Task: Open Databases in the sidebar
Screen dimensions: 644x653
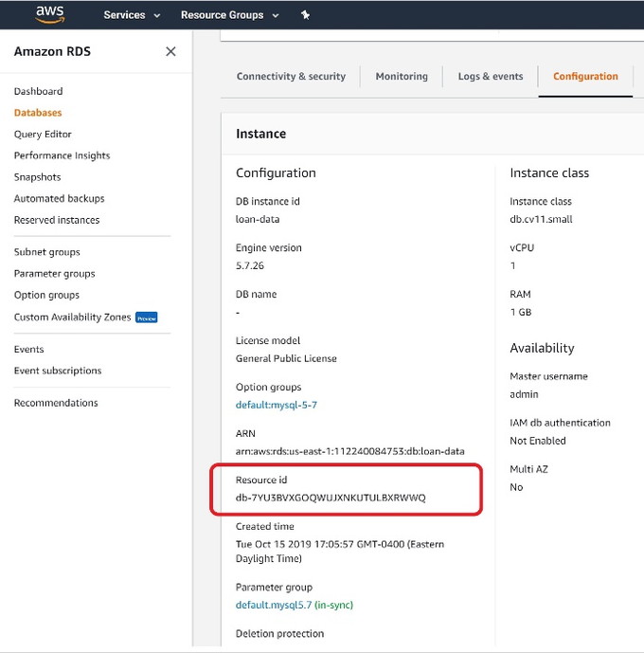Action: pos(38,113)
